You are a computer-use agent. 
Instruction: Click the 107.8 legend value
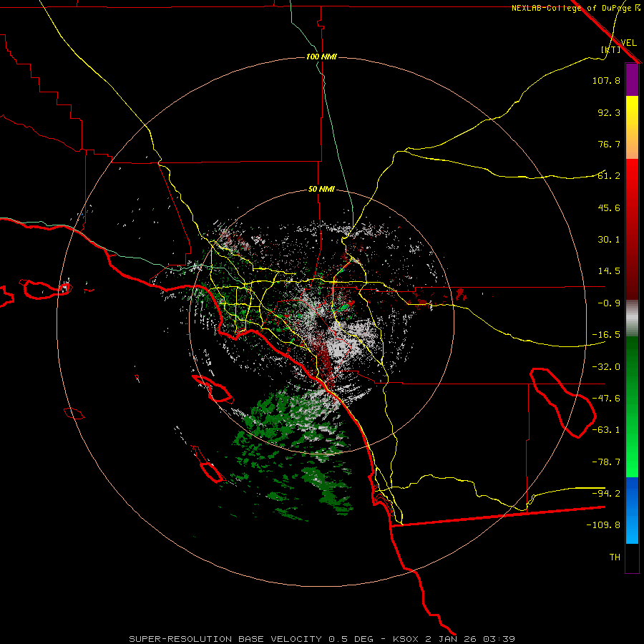606,80
